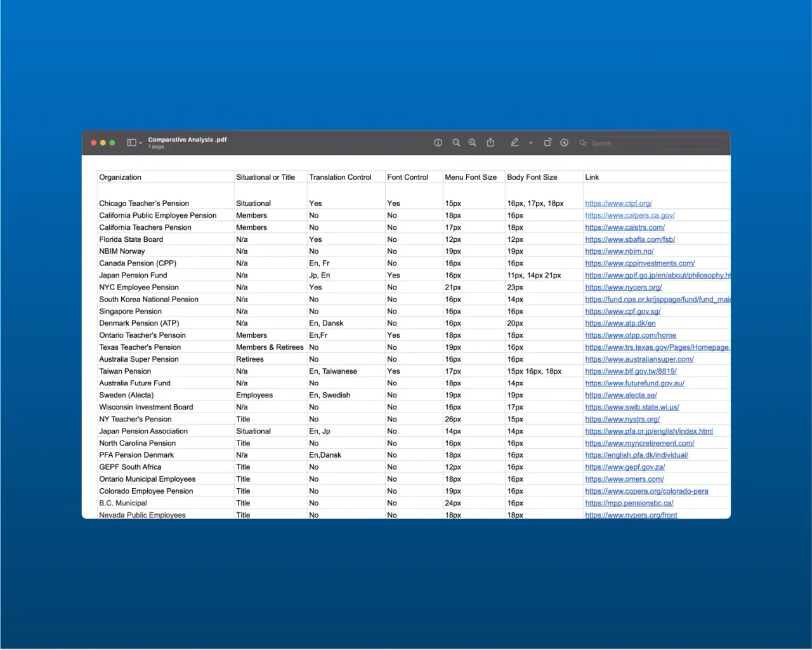This screenshot has width=812, height=650.
Task: Open the Share menu icon
Action: coord(490,143)
